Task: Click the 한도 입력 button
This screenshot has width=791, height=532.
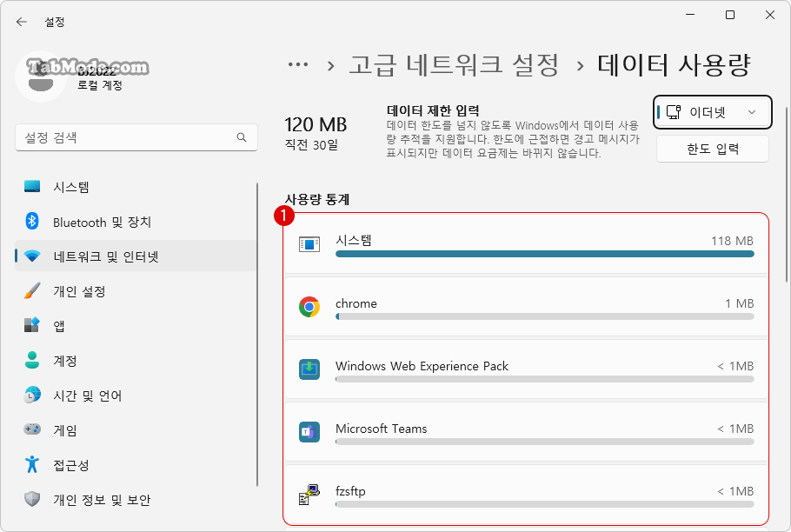Action: point(712,149)
